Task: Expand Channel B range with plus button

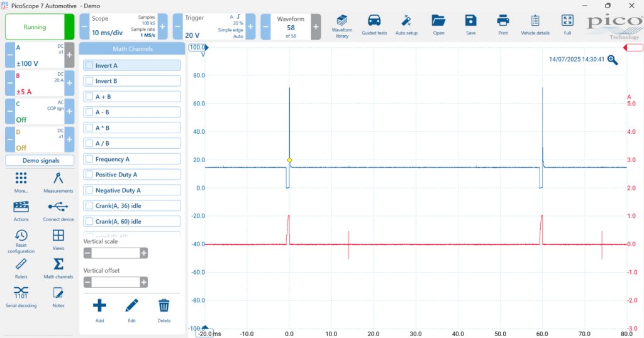Action: pyautogui.click(x=69, y=83)
